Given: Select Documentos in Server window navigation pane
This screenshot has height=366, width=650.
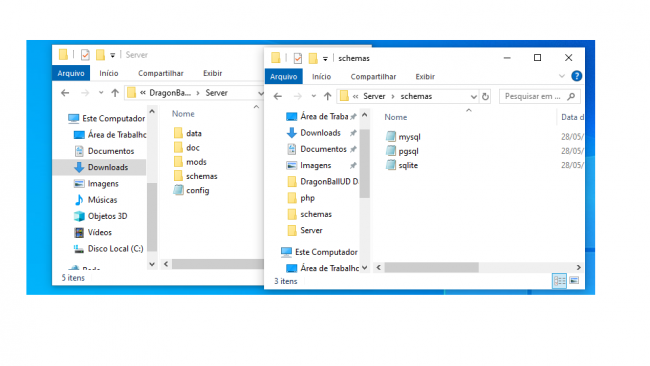Looking at the screenshot, I should click(x=104, y=151).
